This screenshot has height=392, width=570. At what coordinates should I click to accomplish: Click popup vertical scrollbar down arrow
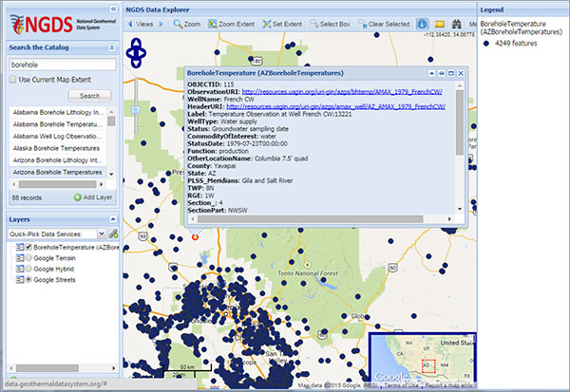click(x=460, y=209)
